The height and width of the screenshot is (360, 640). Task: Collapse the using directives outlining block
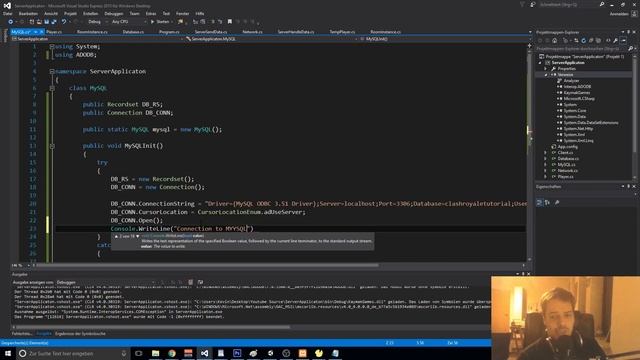(x=52, y=47)
